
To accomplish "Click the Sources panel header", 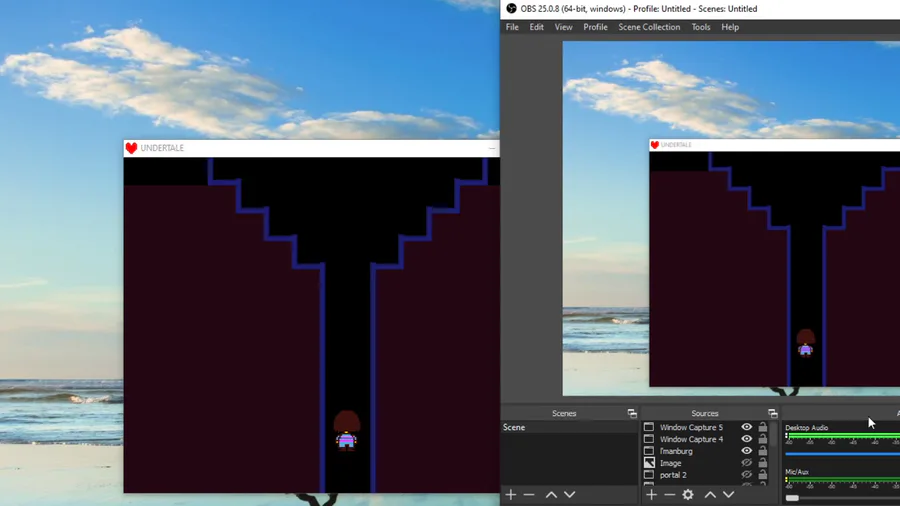I will (710, 413).
